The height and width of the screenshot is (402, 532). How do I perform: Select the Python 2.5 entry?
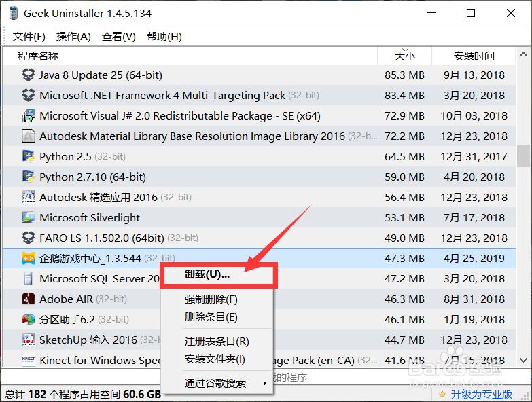(x=260, y=156)
